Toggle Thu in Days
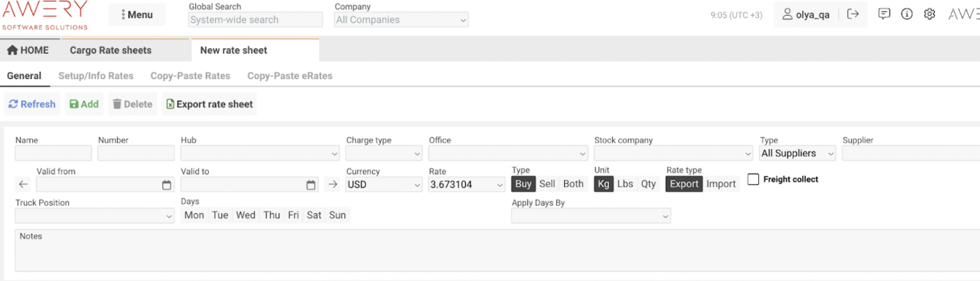Screen dimensions: 980x281 (x=272, y=215)
